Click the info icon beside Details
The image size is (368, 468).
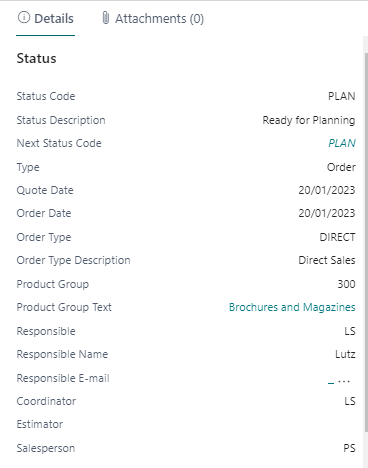24,18
